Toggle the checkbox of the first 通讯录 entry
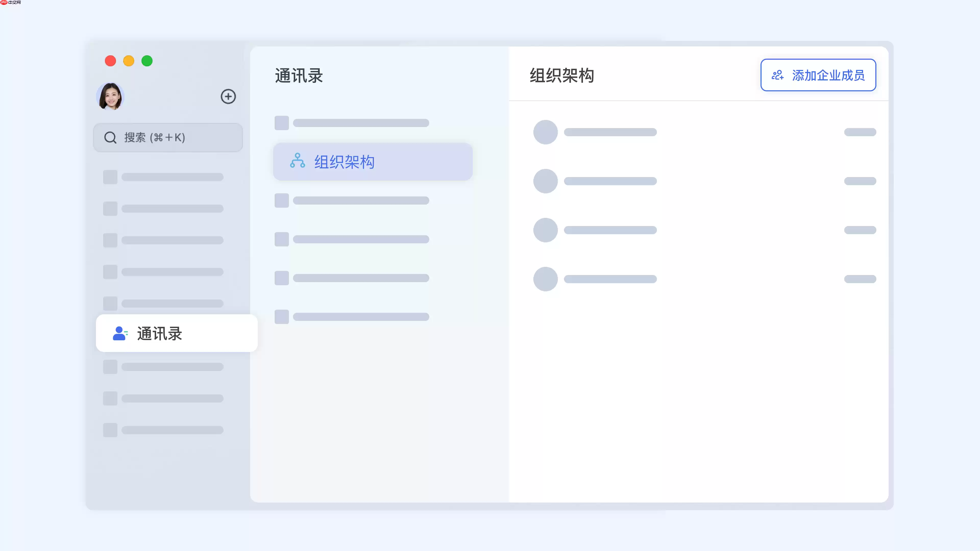Image resolution: width=980 pixels, height=551 pixels. [281, 122]
